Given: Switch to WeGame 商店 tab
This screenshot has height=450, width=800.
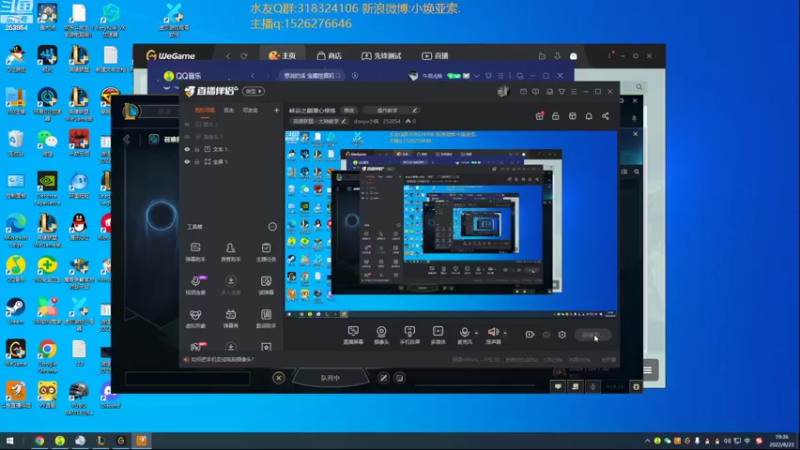Looking at the screenshot, I should click(329, 56).
